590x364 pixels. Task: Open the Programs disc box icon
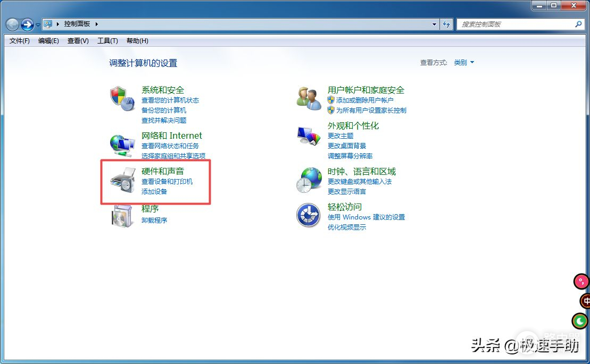123,216
